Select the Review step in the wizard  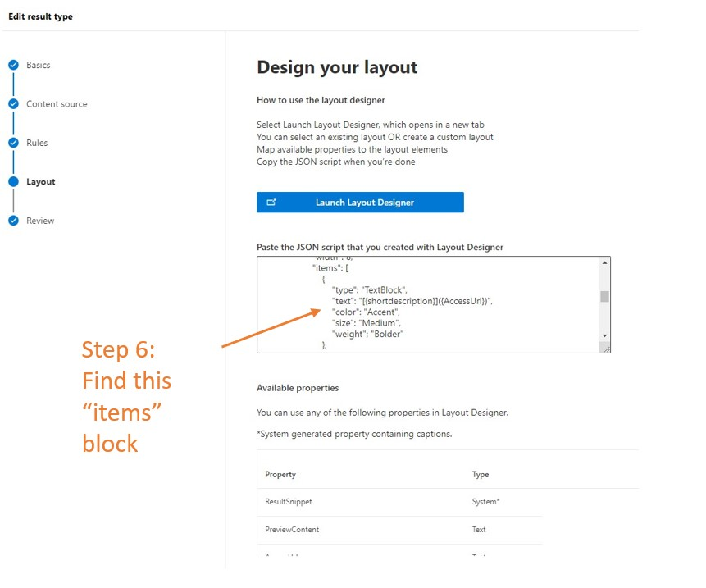[x=42, y=220]
